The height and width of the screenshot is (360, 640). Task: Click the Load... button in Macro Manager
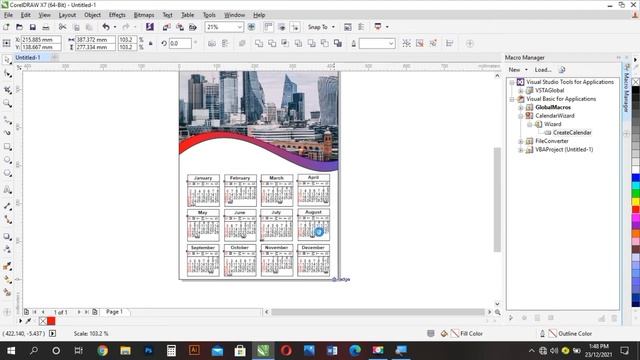click(x=543, y=70)
